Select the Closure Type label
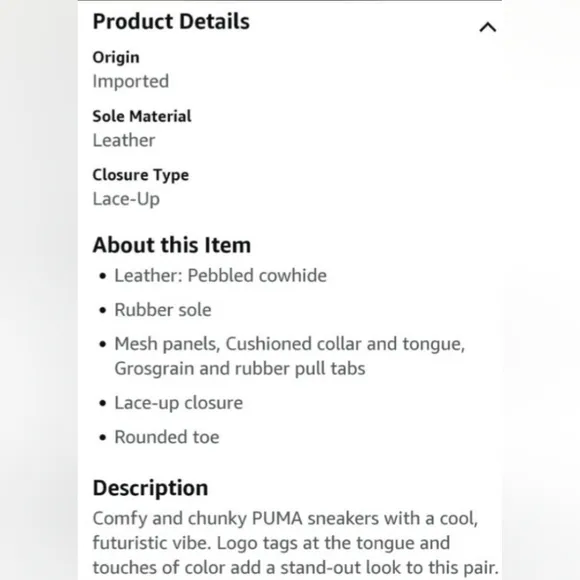 (141, 175)
